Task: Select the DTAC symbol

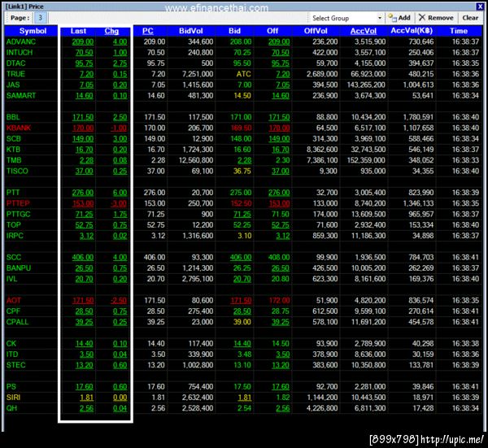Action: click(15, 63)
